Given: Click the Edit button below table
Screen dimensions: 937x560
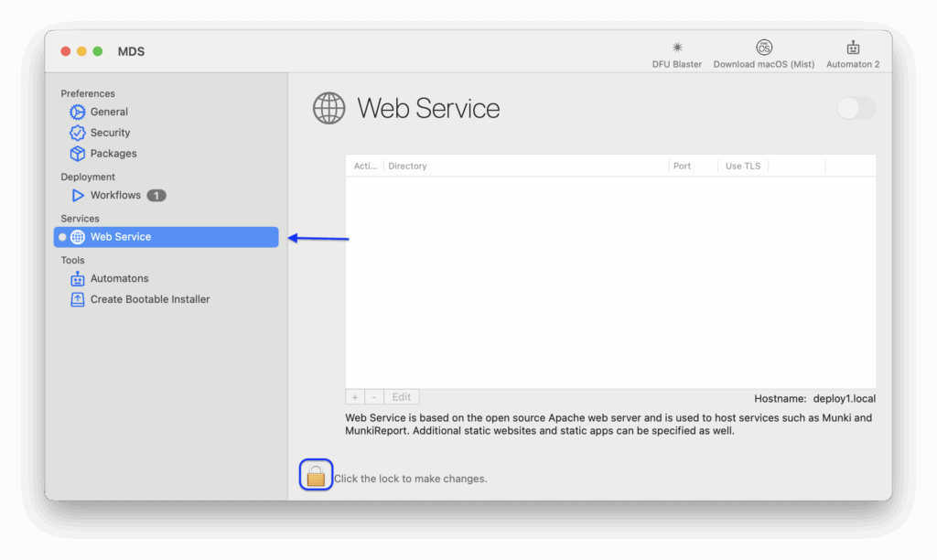Looking at the screenshot, I should pyautogui.click(x=401, y=397).
